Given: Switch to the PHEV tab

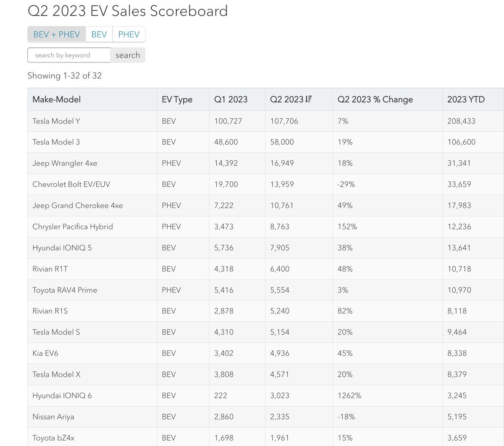Looking at the screenshot, I should pos(129,34).
